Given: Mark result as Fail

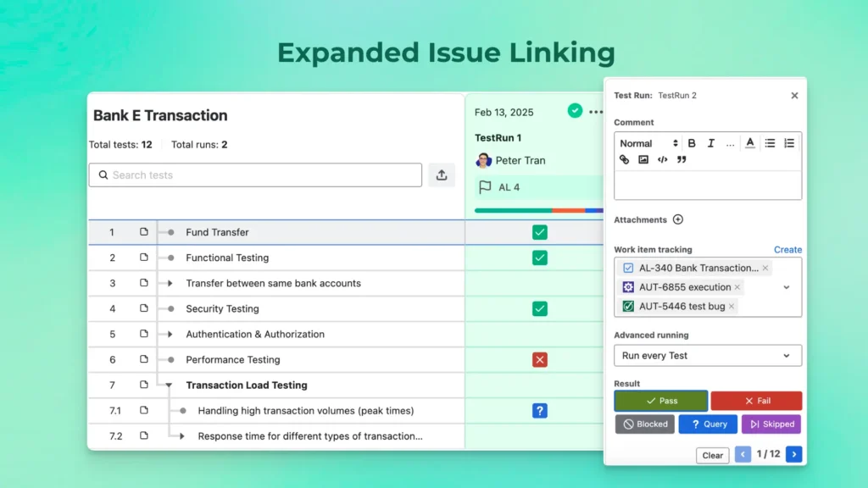Looking at the screenshot, I should pos(756,401).
